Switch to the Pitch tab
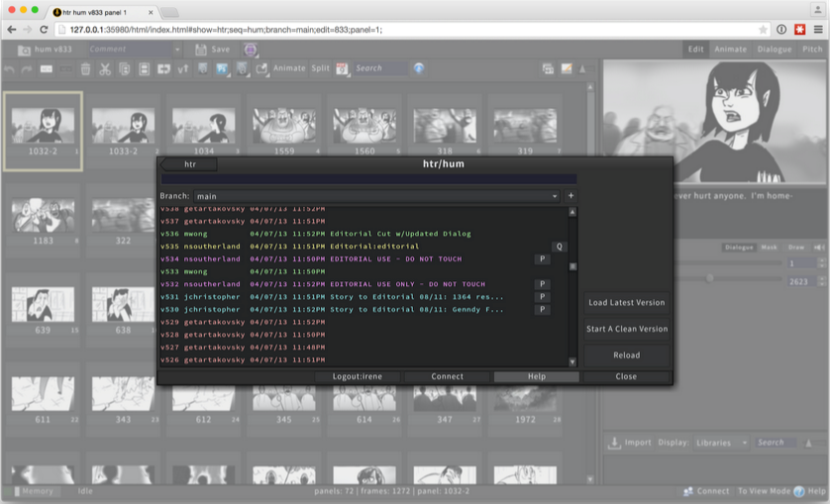The image size is (830, 504). 811,50
